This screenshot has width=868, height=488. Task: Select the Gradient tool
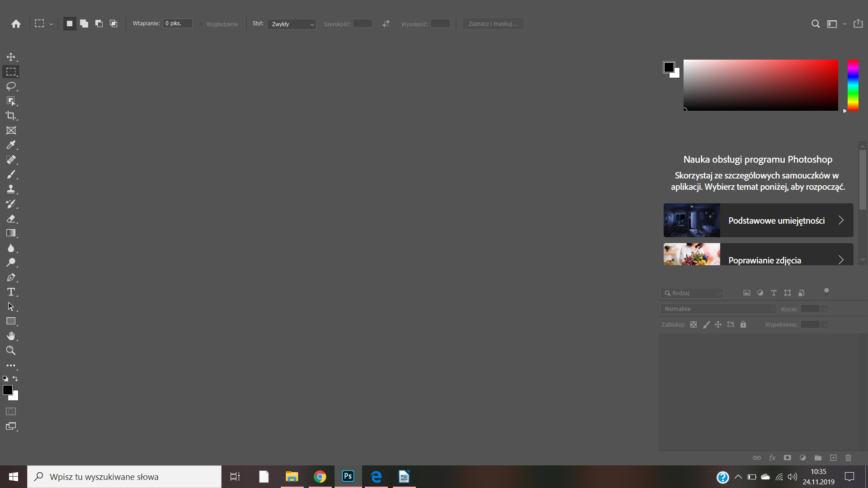coord(11,233)
